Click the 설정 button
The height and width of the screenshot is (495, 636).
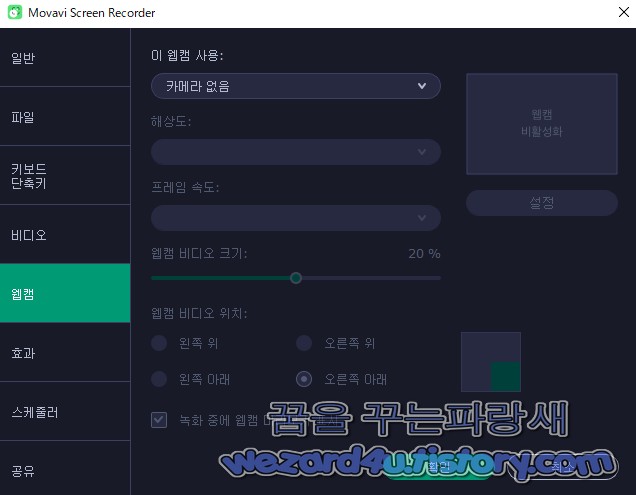541,202
